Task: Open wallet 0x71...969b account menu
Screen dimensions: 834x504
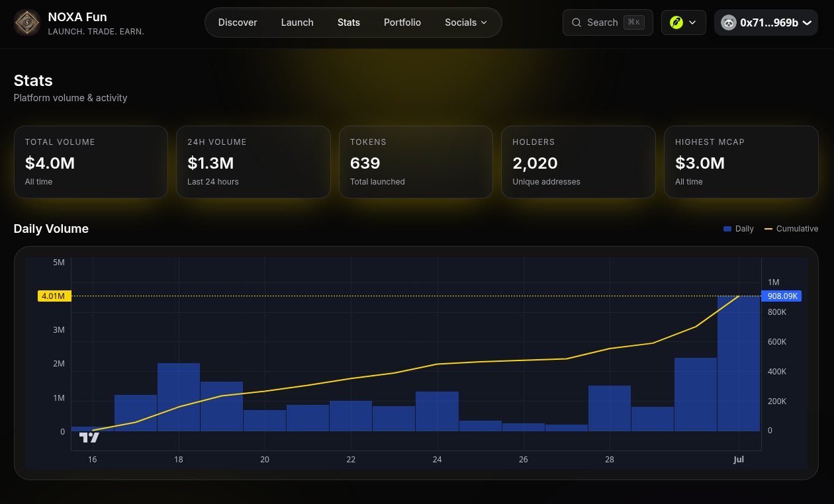Action: 766,22
